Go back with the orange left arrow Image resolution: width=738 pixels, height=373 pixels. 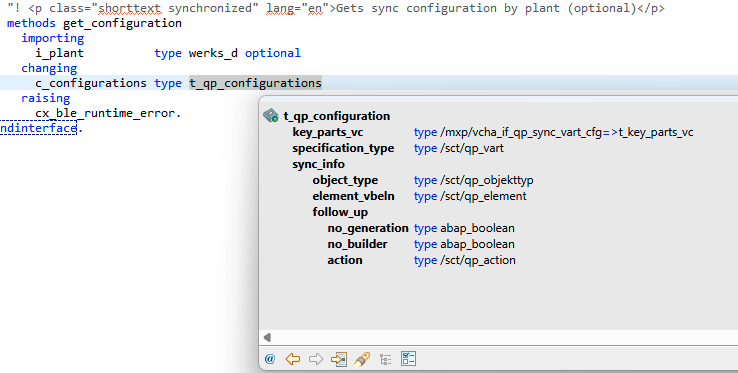pyautogui.click(x=293, y=359)
